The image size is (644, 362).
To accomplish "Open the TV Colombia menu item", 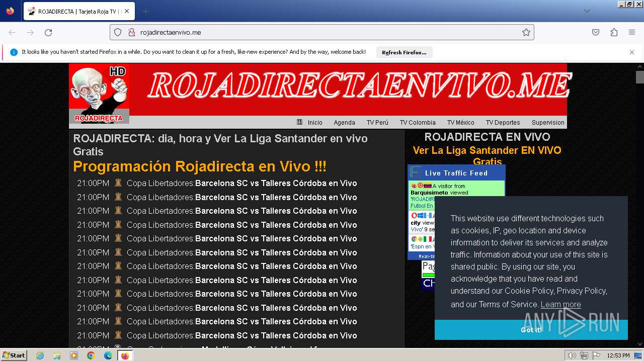I will [x=418, y=122].
